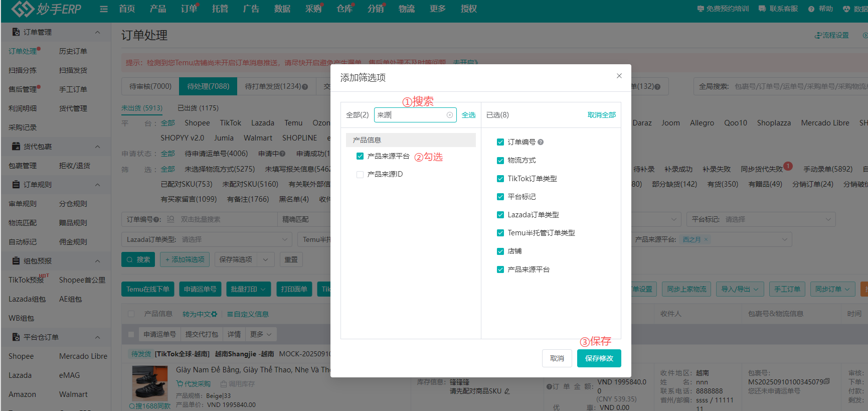Check the 产品来源ID checkbox
The width and height of the screenshot is (868, 411).
pos(360,174)
